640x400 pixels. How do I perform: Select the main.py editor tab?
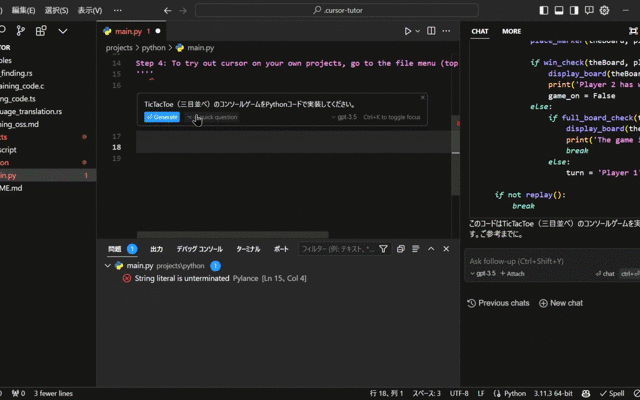tap(131, 31)
